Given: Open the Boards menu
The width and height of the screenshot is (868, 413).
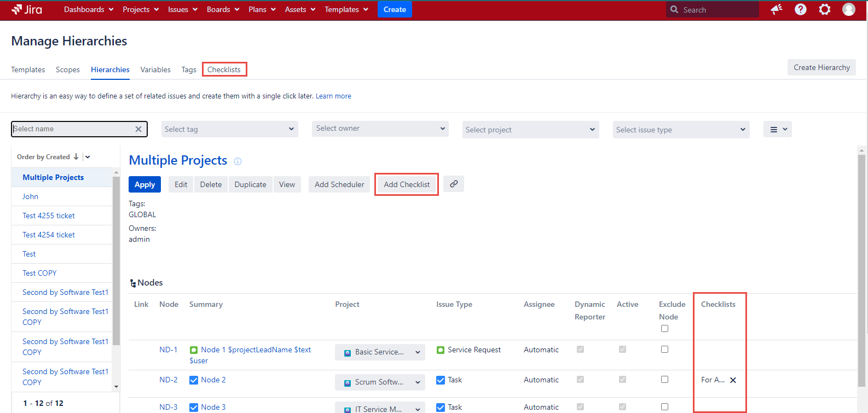Looking at the screenshot, I should (223, 9).
